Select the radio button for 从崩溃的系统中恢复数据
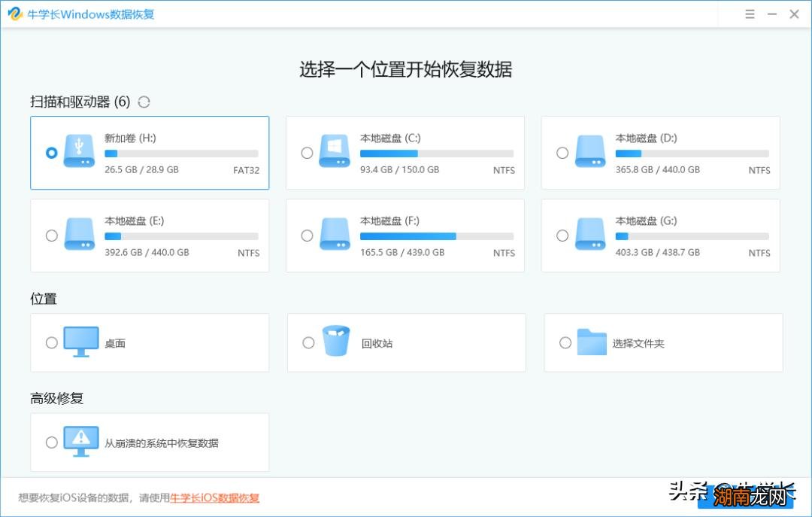This screenshot has width=812, height=517. 51,442
